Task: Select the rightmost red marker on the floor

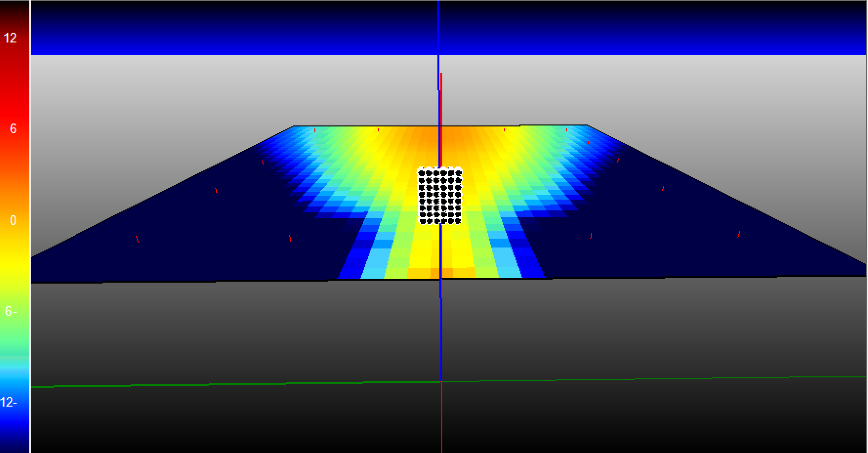Action: (739, 234)
